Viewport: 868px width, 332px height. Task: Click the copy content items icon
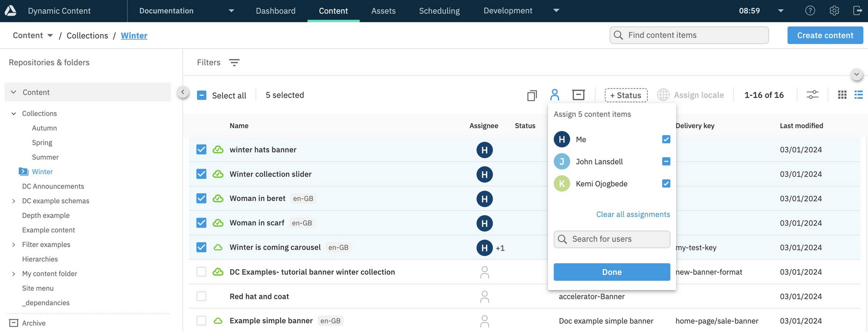coord(532,95)
